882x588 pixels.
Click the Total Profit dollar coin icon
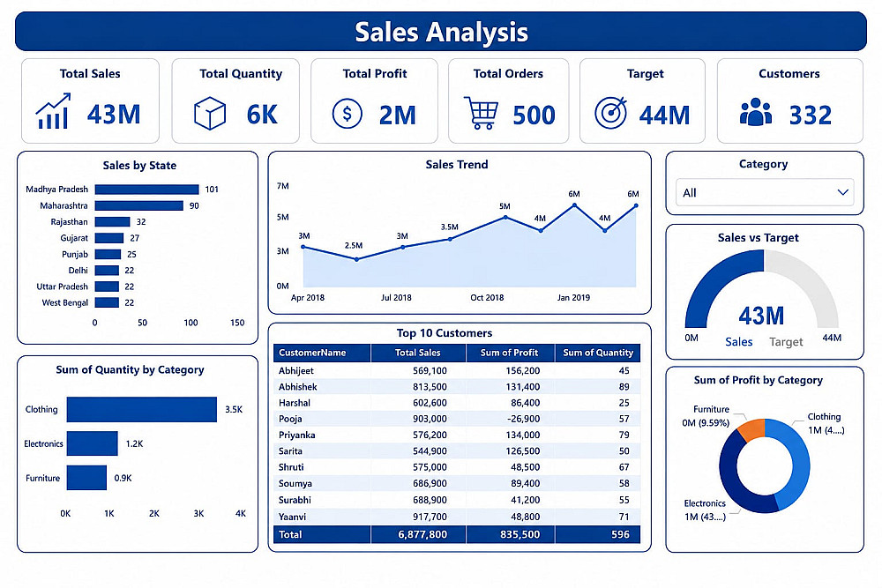click(x=347, y=114)
